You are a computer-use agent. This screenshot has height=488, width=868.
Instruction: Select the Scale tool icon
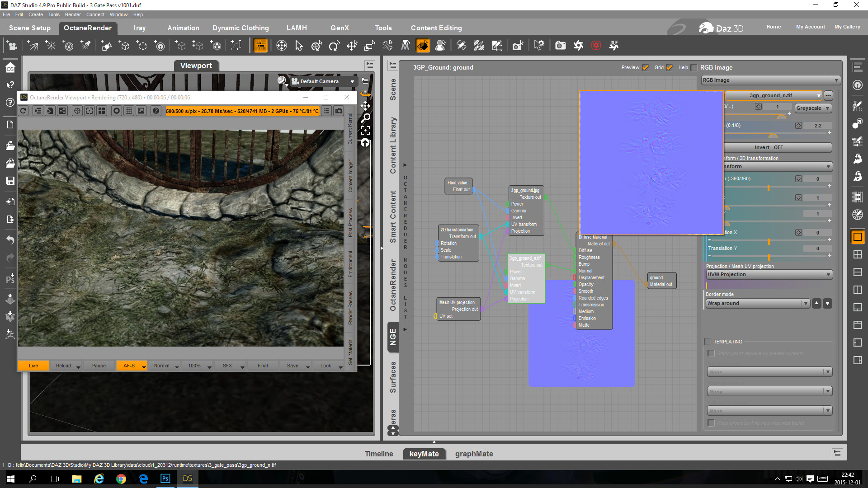369,45
